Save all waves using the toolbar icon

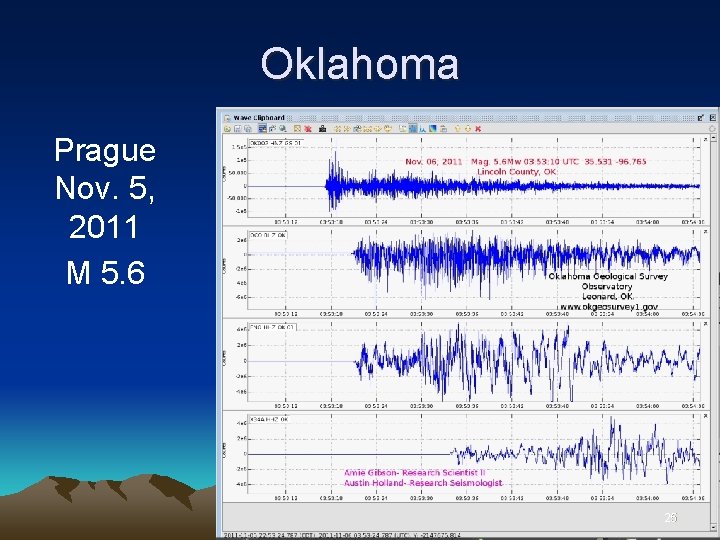[x=248, y=129]
